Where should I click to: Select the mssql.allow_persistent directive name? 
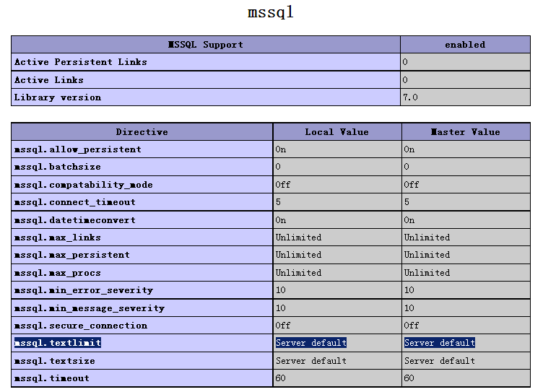[77, 149]
